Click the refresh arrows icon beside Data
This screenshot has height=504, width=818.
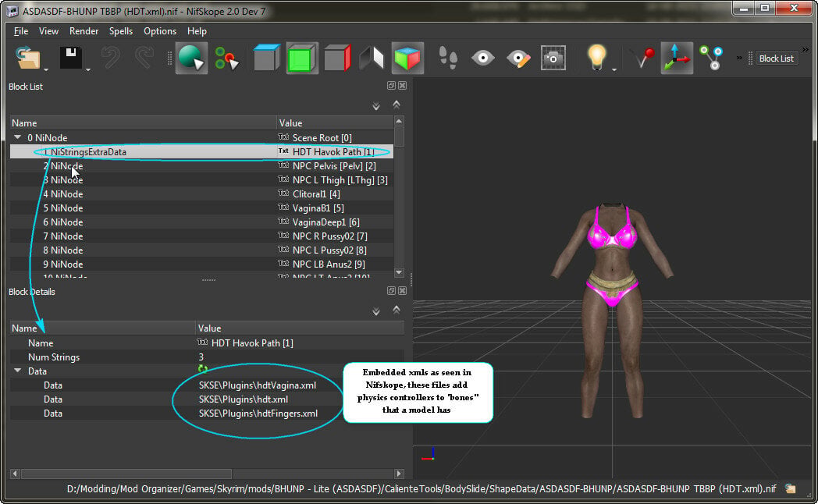(x=203, y=369)
